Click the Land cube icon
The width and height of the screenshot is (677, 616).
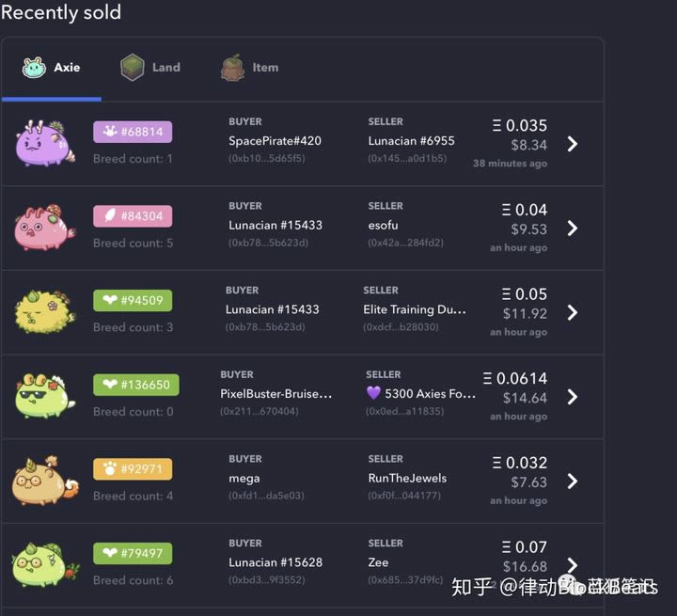click(x=133, y=68)
